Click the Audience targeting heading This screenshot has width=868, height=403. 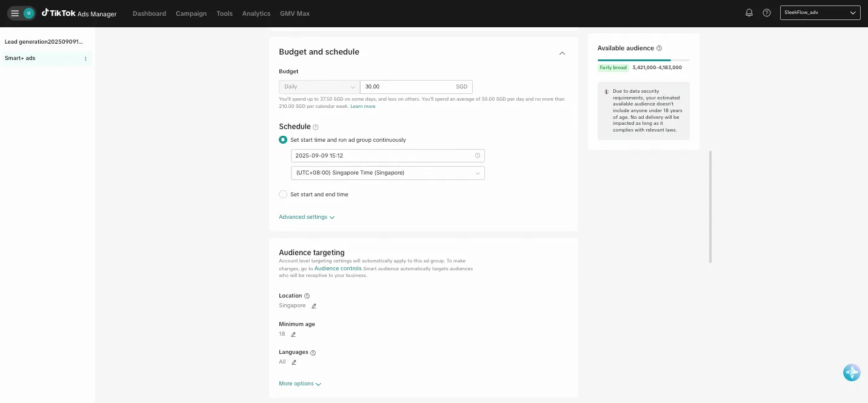[312, 253]
